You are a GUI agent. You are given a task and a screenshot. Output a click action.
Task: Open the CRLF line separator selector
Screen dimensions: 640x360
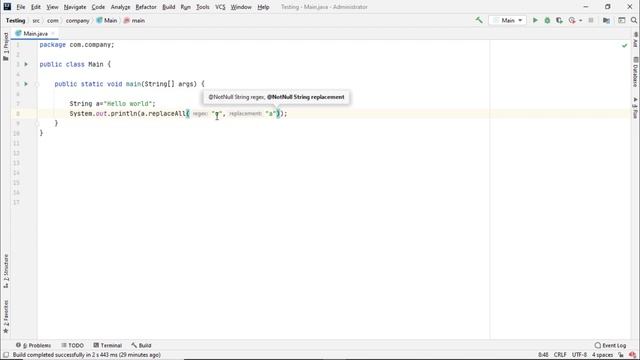560,355
